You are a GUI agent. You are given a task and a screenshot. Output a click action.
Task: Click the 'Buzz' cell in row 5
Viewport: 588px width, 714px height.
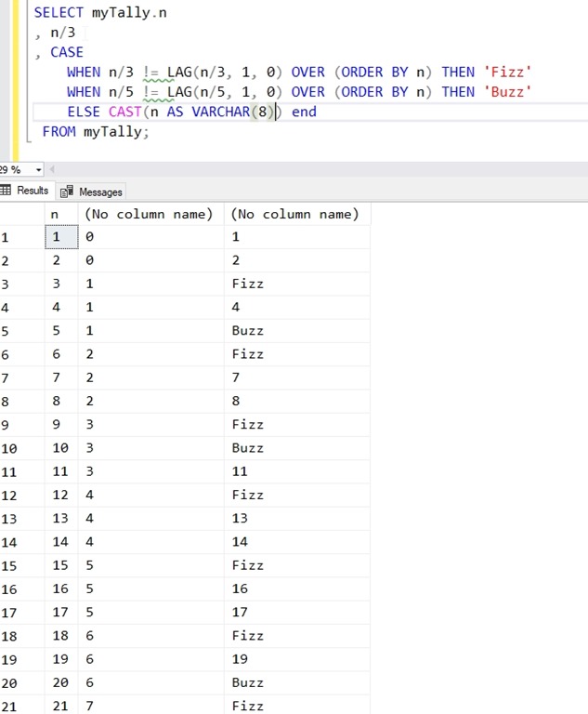coord(247,331)
